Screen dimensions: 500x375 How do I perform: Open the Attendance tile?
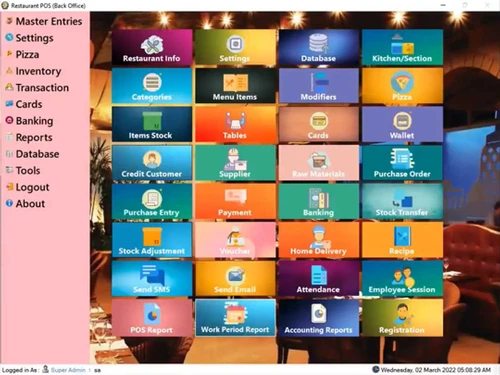[x=319, y=279]
